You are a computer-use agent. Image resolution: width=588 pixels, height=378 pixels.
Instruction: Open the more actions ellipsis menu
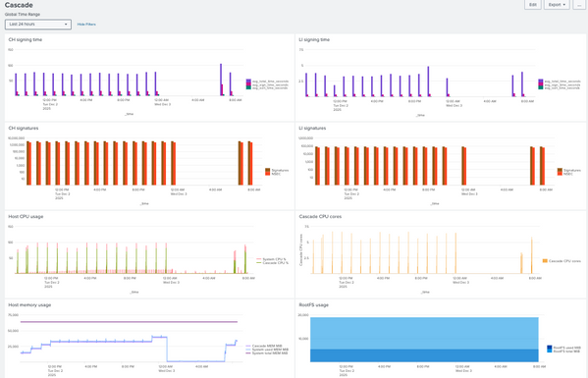click(x=579, y=5)
